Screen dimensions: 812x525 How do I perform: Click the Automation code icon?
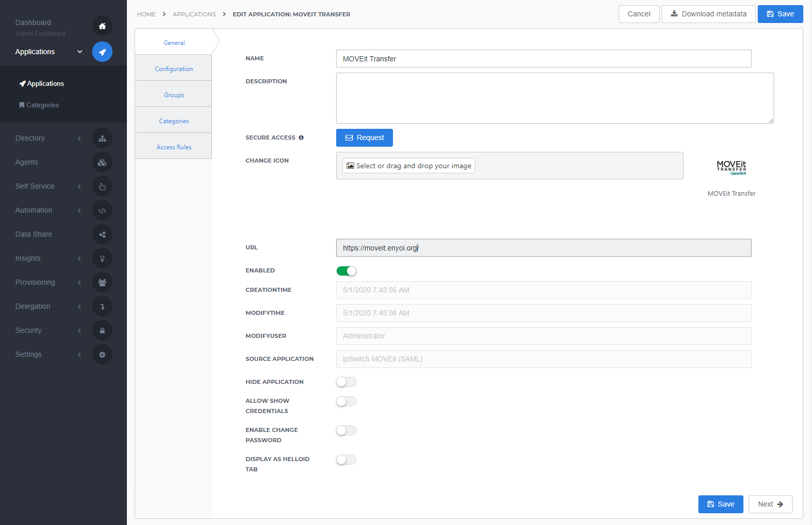click(x=102, y=211)
